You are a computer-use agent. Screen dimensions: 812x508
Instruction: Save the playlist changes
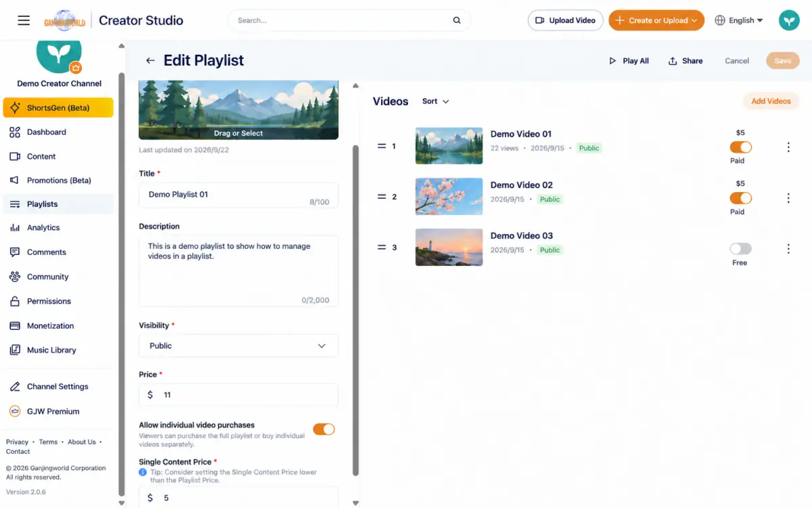click(x=783, y=61)
